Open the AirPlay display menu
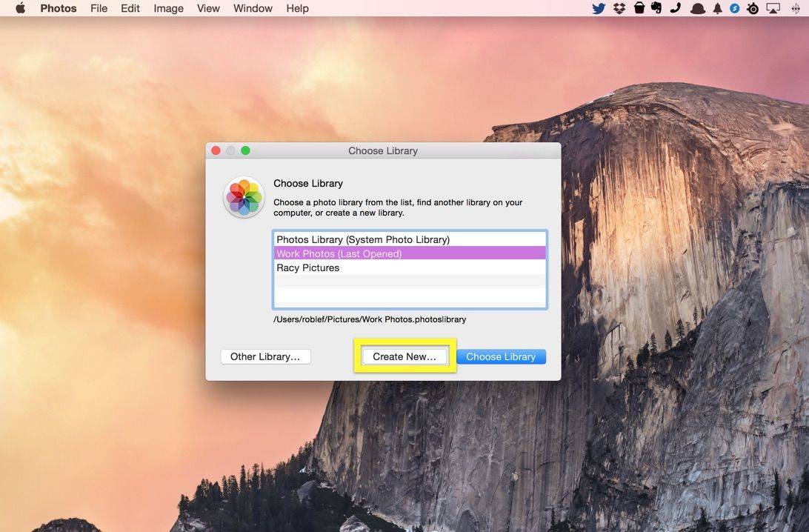Screen dimensions: 809x532 pyautogui.click(x=773, y=8)
